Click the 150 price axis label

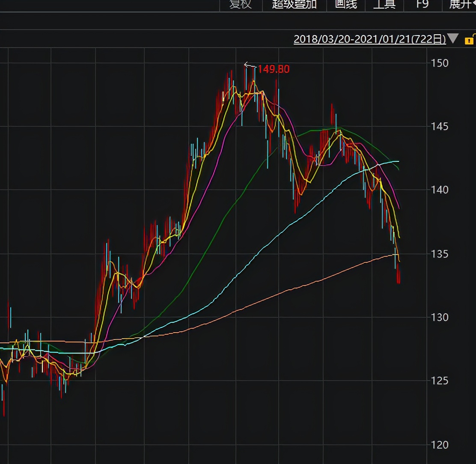pyautogui.click(x=440, y=63)
